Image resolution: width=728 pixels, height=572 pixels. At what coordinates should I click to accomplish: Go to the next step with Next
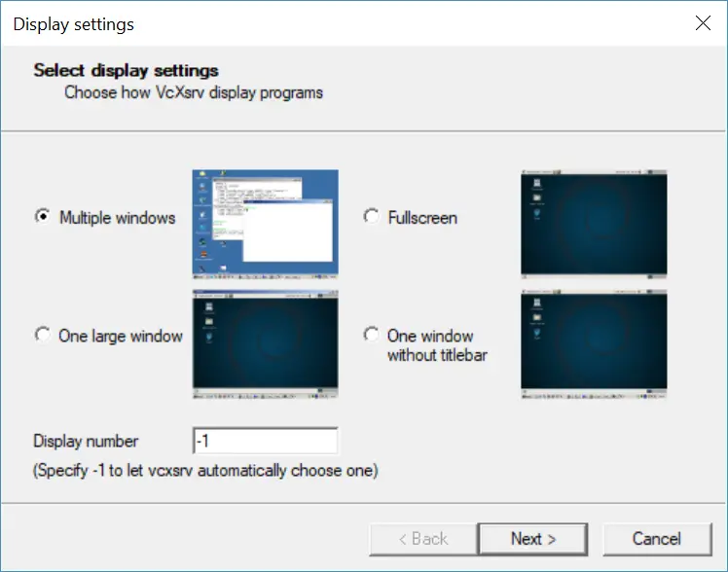pos(533,539)
